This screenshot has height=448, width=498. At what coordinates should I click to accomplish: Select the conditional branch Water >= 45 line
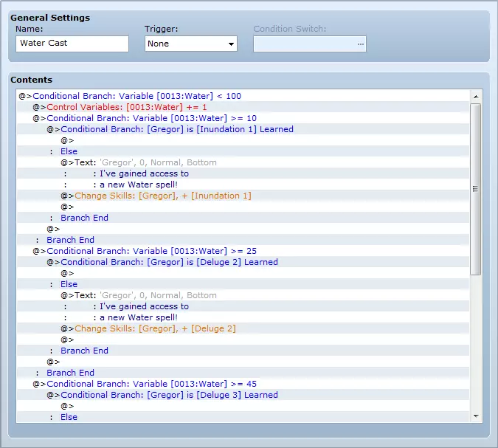(243, 384)
